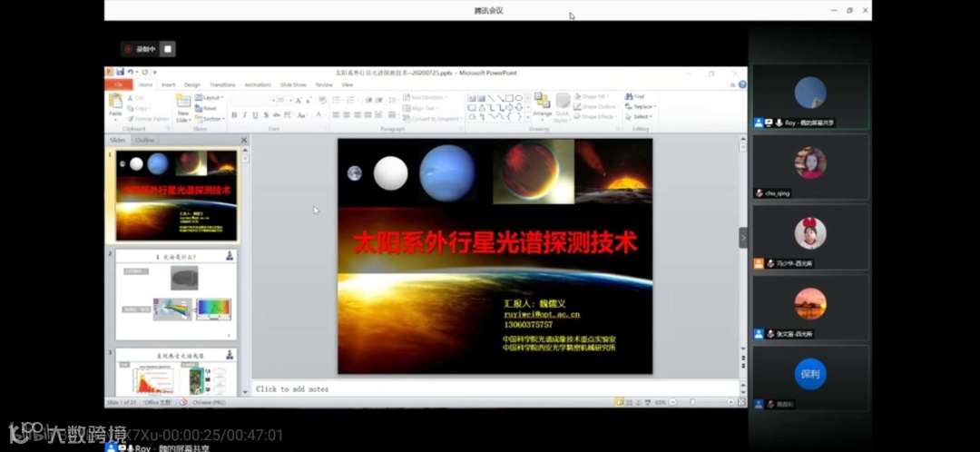Image resolution: width=980 pixels, height=452 pixels.
Task: Close the slides thumbnail pane
Action: pyautogui.click(x=244, y=140)
